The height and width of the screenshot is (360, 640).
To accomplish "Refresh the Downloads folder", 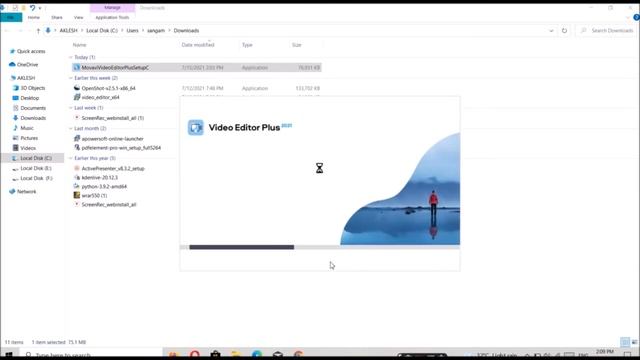I will coord(564,31).
